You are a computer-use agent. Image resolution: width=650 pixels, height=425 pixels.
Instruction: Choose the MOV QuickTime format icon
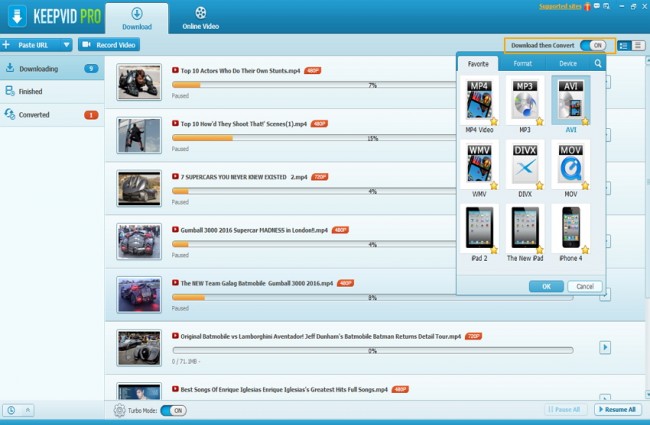[570, 163]
